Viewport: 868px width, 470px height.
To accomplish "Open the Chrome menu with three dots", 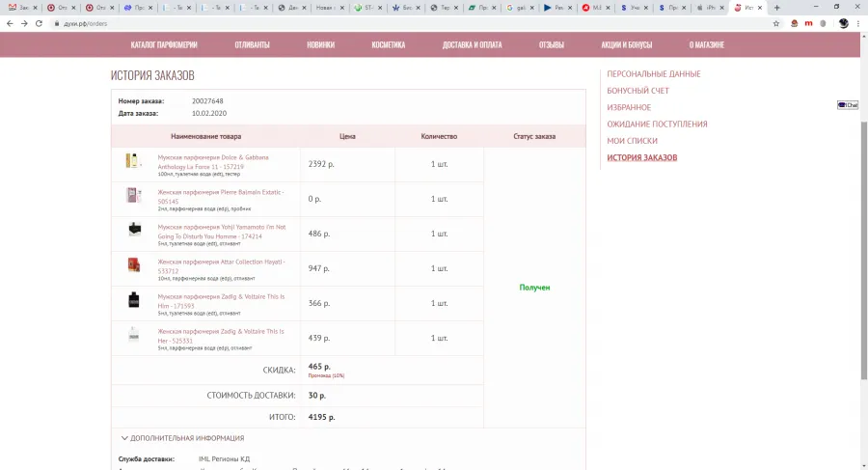I will [858, 23].
